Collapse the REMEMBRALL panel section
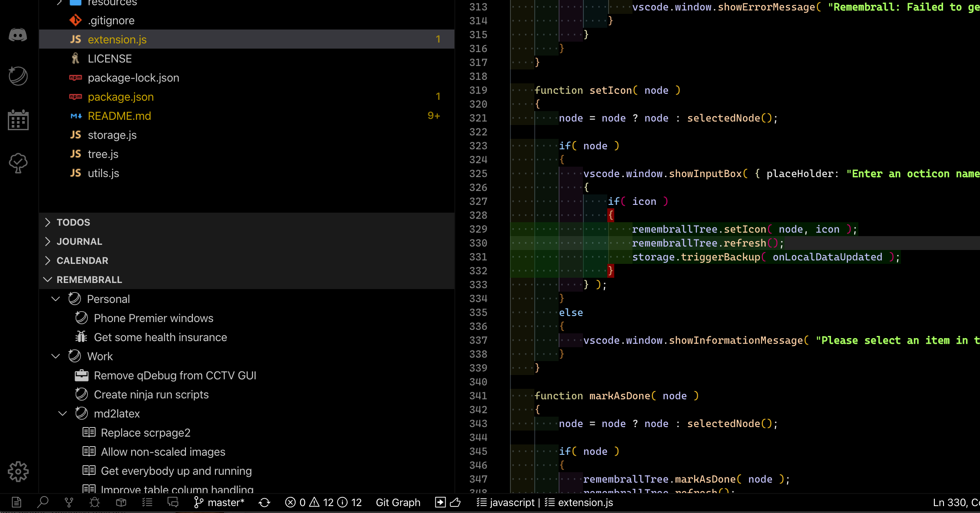The height and width of the screenshot is (513, 980). [x=89, y=280]
